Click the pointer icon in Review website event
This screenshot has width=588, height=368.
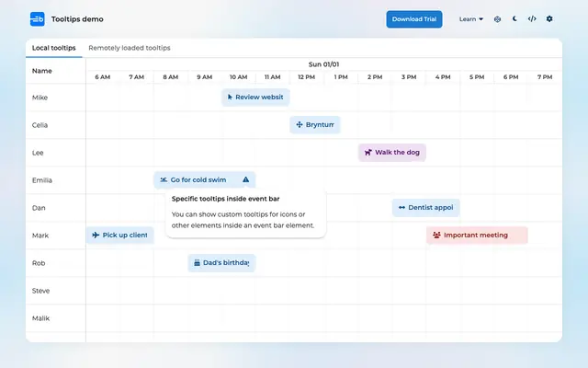(x=230, y=97)
